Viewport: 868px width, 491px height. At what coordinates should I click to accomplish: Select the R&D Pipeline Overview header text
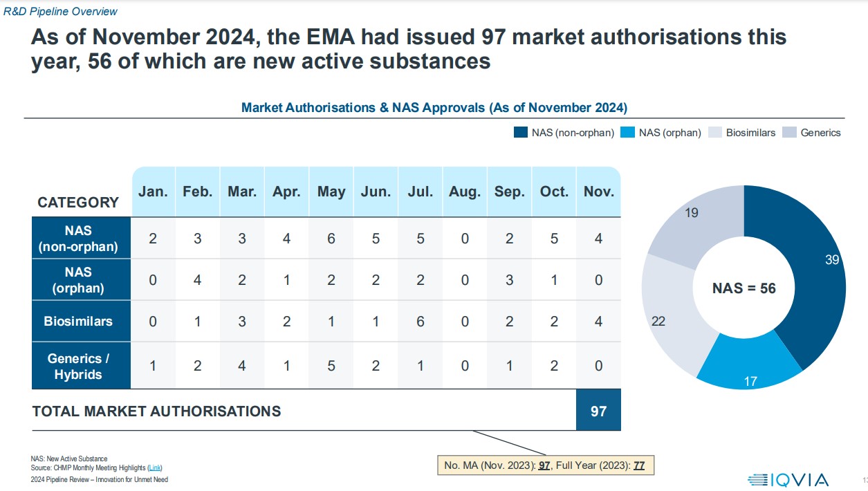(x=61, y=11)
